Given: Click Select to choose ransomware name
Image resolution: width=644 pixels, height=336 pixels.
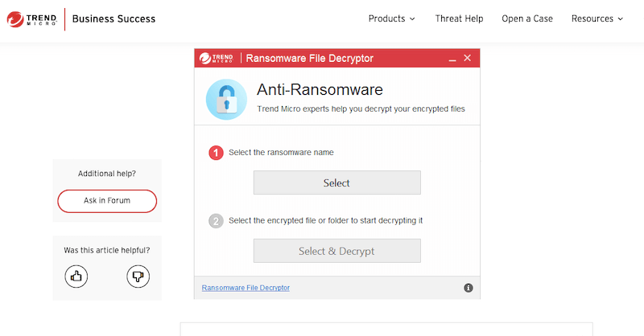Looking at the screenshot, I should tap(336, 182).
